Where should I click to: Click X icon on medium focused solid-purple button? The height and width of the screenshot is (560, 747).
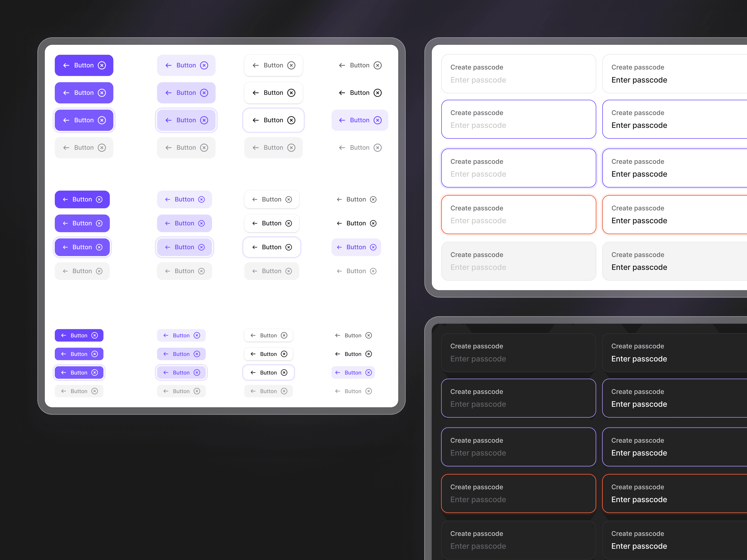click(x=99, y=247)
